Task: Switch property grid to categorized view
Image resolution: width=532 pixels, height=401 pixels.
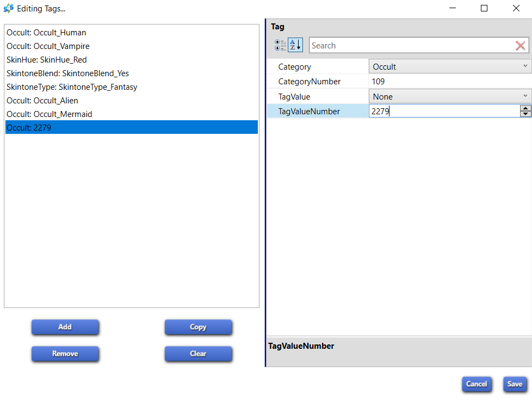Action: pyautogui.click(x=280, y=45)
